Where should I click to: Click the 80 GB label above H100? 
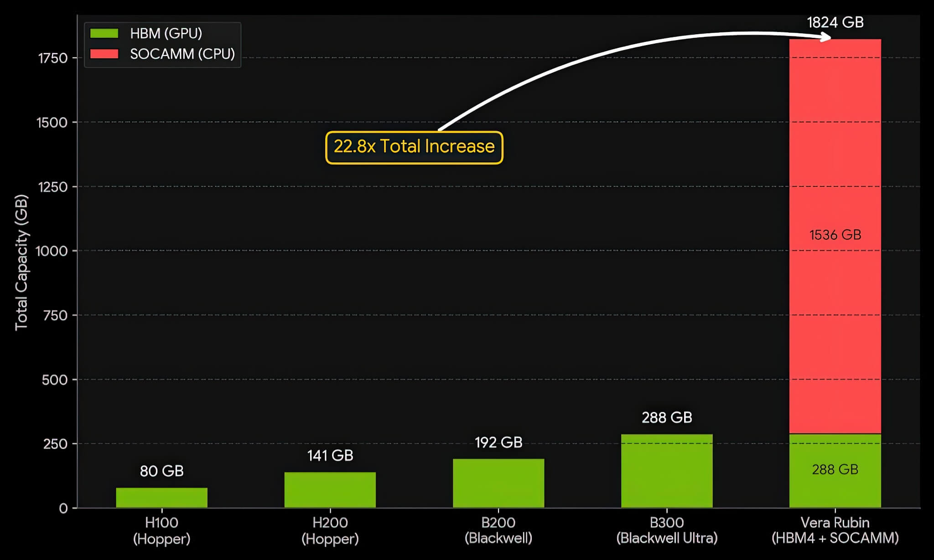coord(161,471)
